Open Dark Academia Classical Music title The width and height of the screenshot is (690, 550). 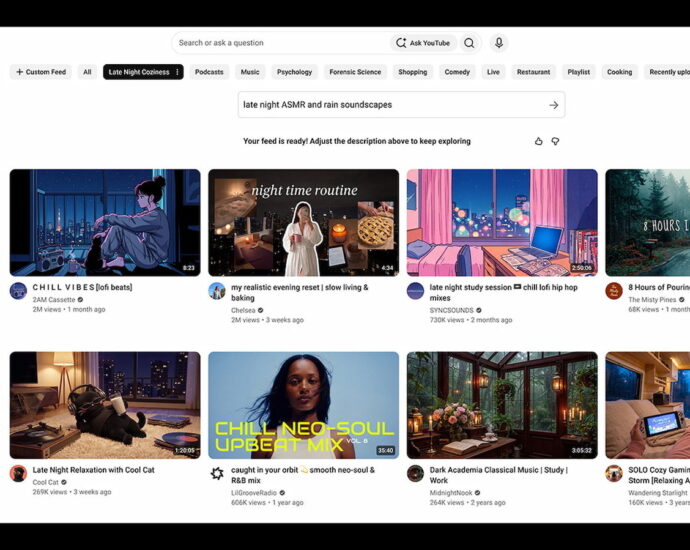tap(499, 475)
